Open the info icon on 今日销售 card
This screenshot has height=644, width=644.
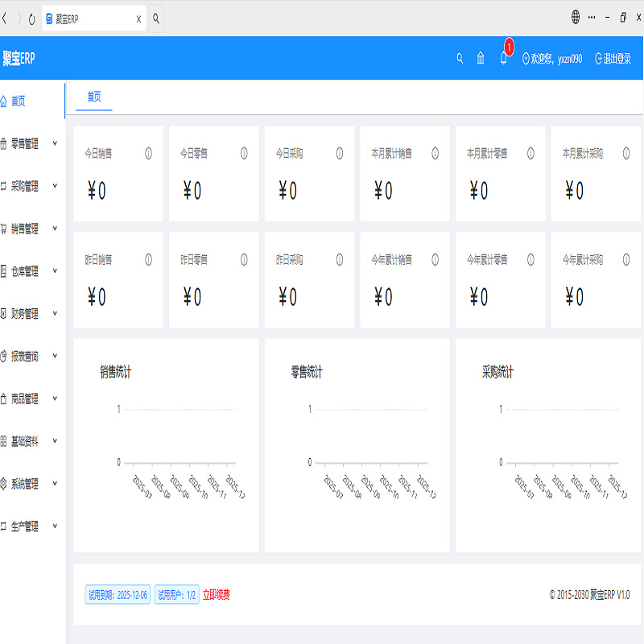148,152
